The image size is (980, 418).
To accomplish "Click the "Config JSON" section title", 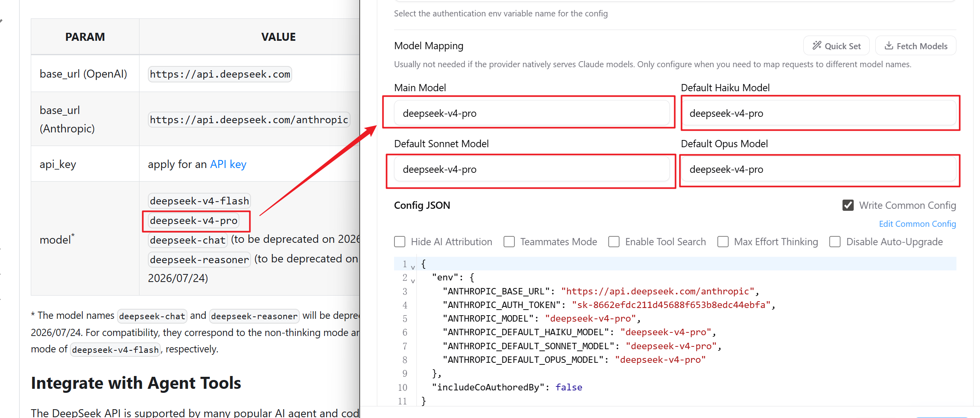I will click(422, 205).
